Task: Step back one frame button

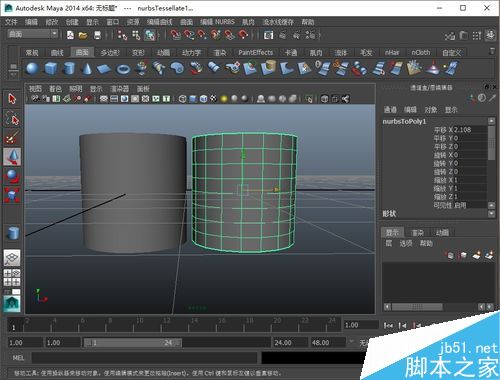Action: coord(403,325)
